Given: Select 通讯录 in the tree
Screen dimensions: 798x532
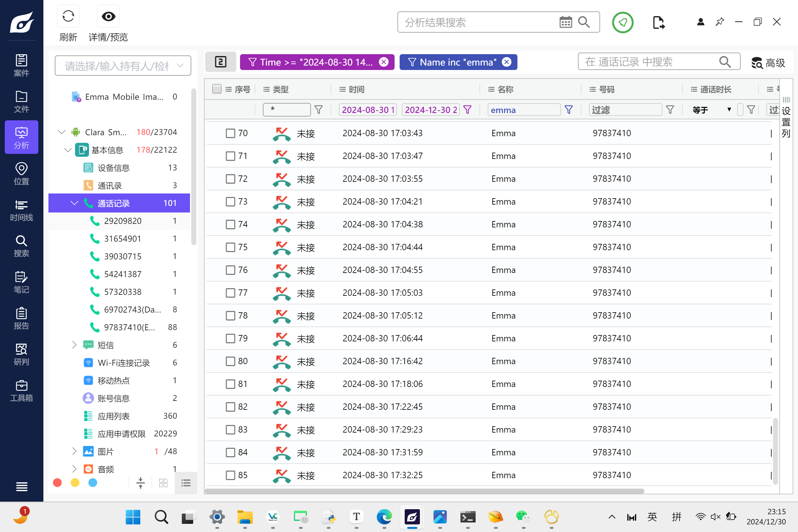Looking at the screenshot, I should tap(110, 185).
